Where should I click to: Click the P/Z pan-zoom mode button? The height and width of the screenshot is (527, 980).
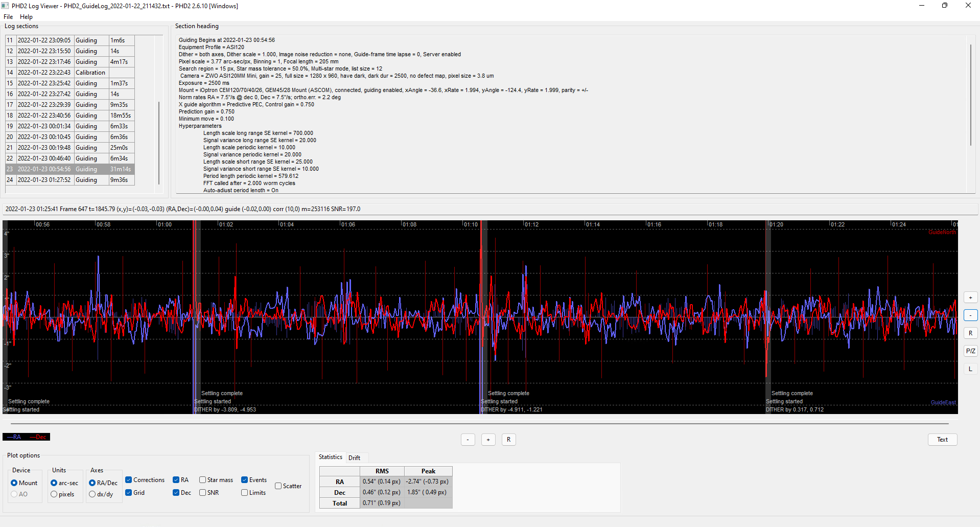970,351
